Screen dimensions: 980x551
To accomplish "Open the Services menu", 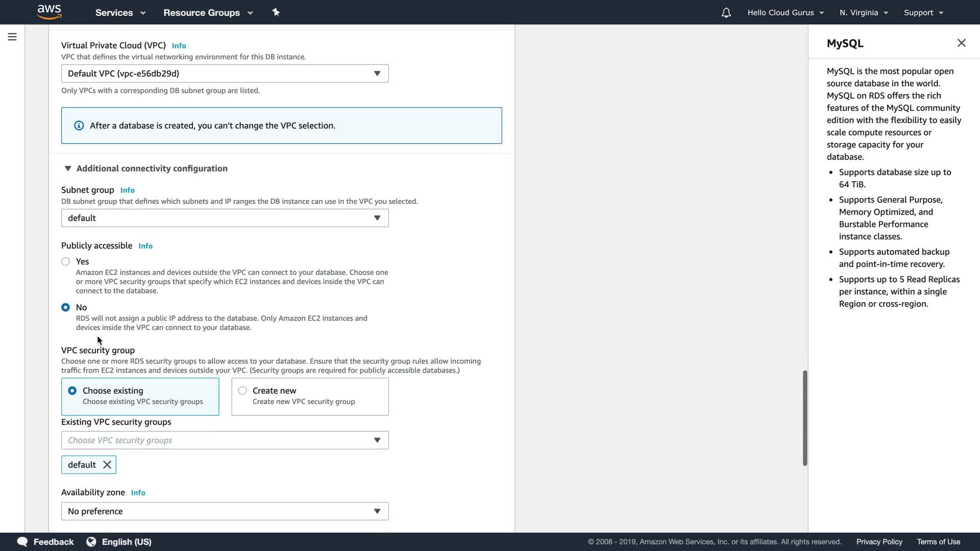I will [120, 13].
